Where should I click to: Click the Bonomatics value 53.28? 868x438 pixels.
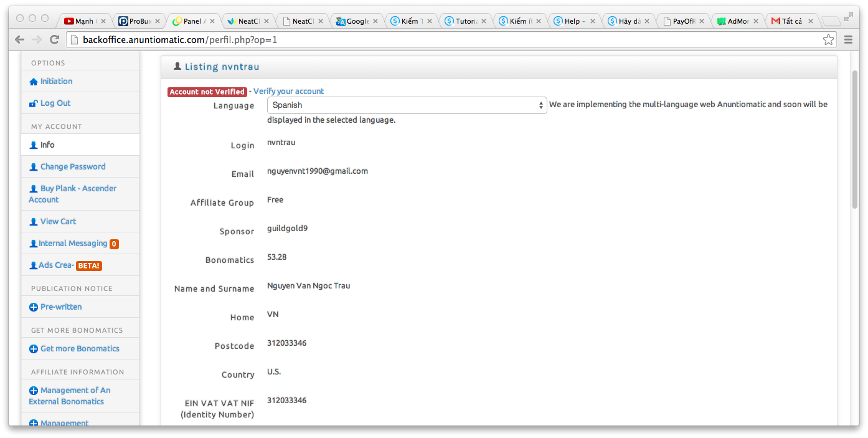pyautogui.click(x=277, y=257)
